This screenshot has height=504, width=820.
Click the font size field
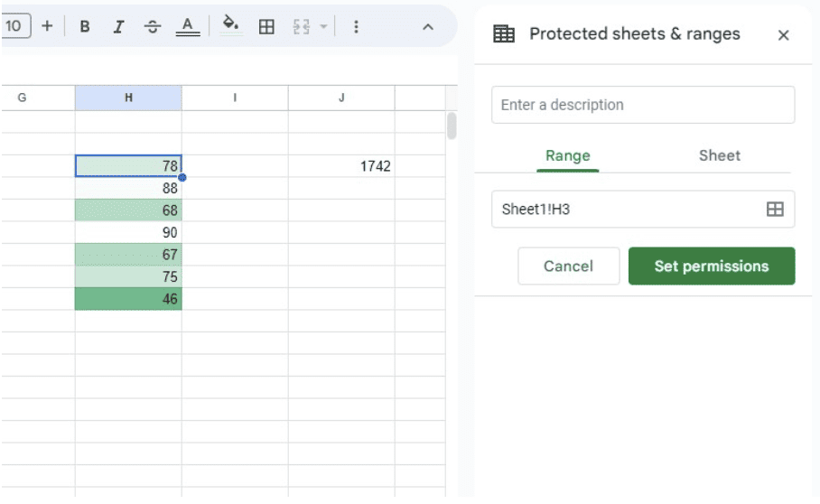pos(14,26)
